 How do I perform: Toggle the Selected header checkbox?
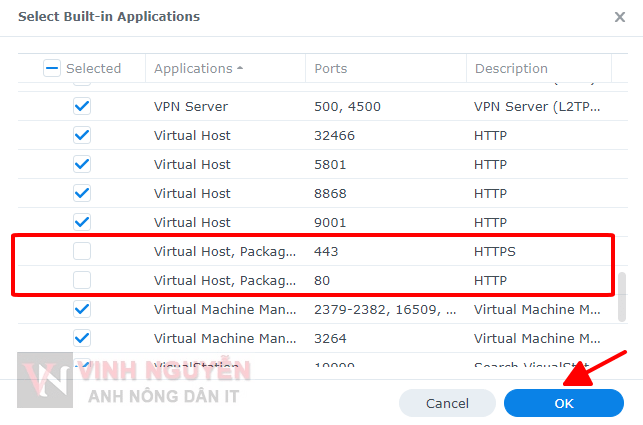point(52,69)
